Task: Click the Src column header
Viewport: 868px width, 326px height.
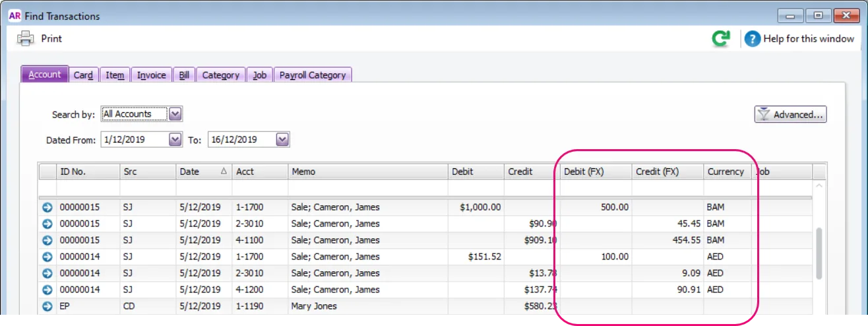Action: [148, 172]
